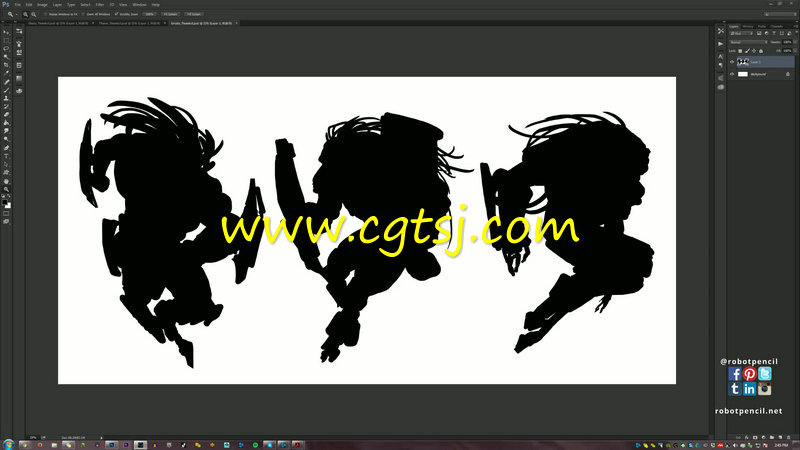Open the layer filter Kind dropdown
The height and width of the screenshot is (450, 800).
coord(741,33)
